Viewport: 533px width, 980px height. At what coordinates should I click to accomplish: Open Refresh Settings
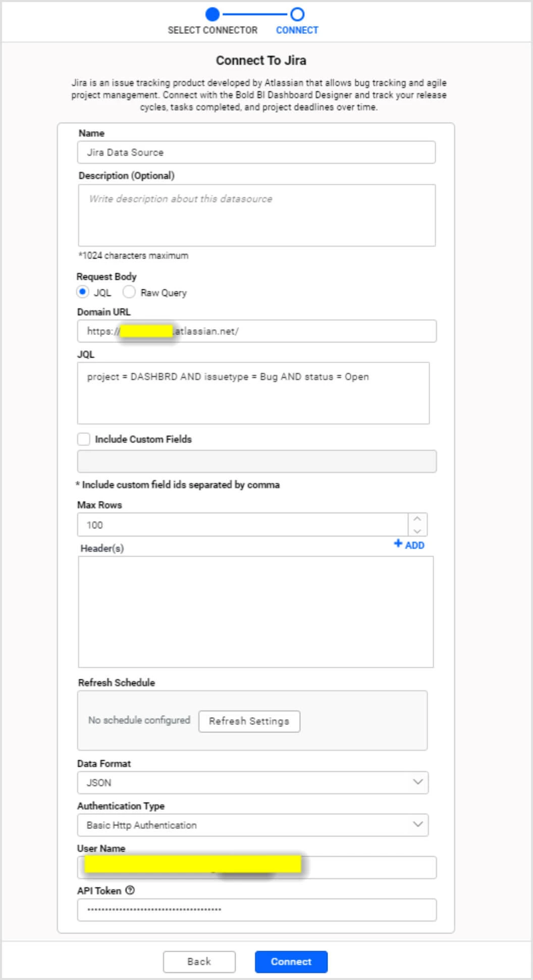point(249,721)
